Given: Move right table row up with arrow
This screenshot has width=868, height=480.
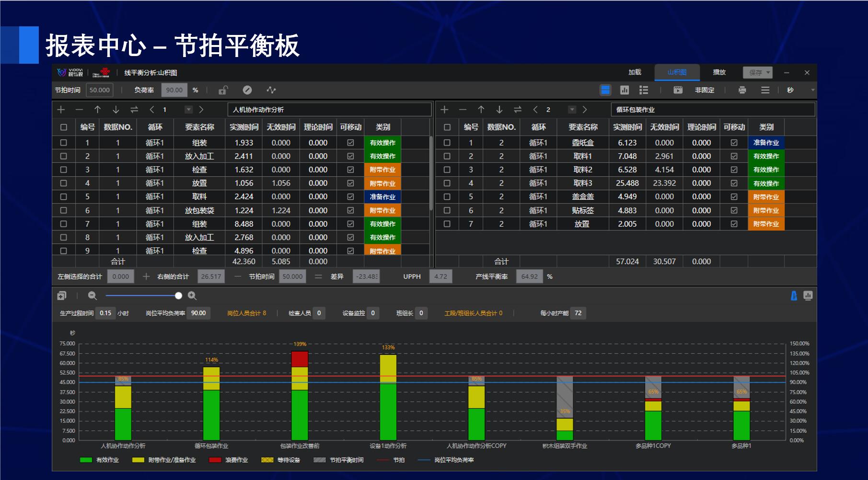Looking at the screenshot, I should [x=481, y=110].
